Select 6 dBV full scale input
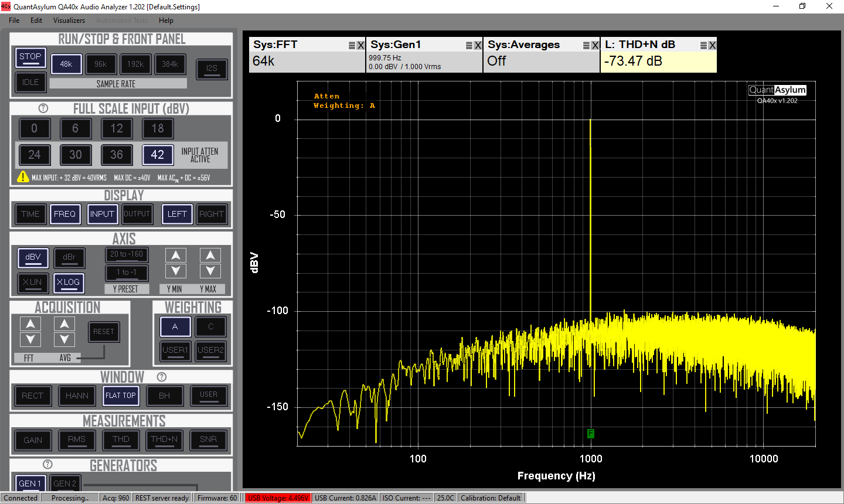Screen dimensions: 844x504 76,128
